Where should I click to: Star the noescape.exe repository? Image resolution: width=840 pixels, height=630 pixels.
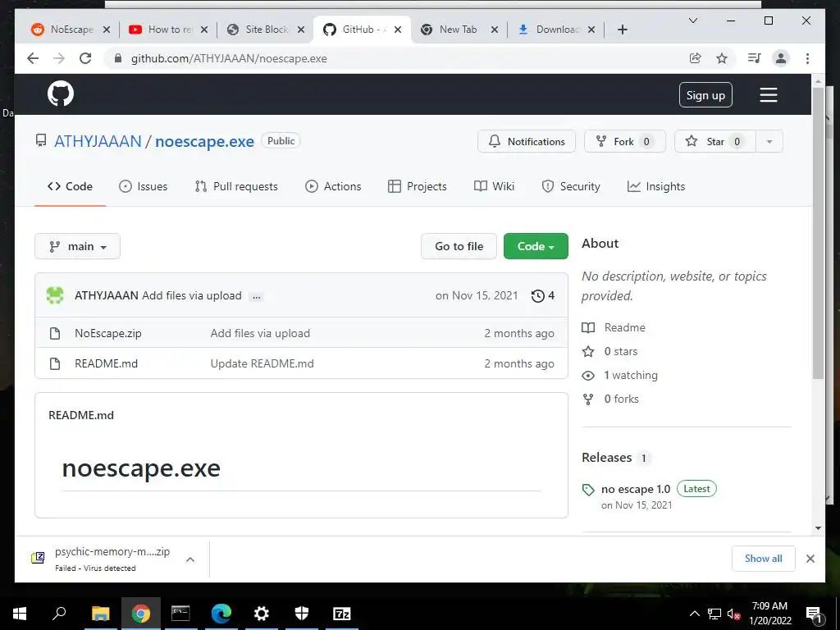(715, 141)
